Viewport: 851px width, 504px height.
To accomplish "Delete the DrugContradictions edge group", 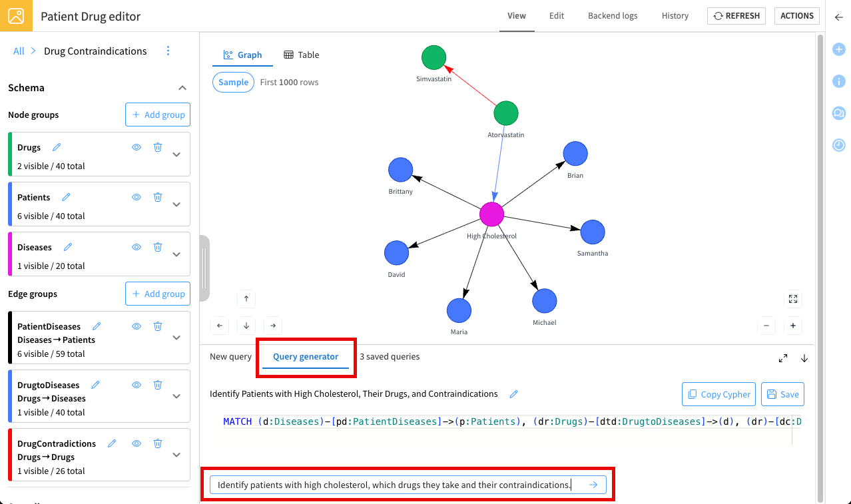I will click(x=158, y=443).
